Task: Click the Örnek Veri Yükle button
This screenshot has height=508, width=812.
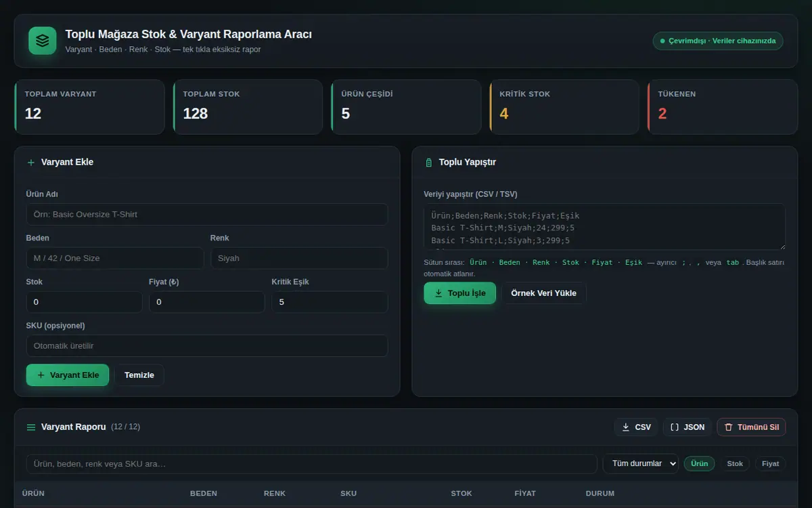Action: pyautogui.click(x=544, y=293)
